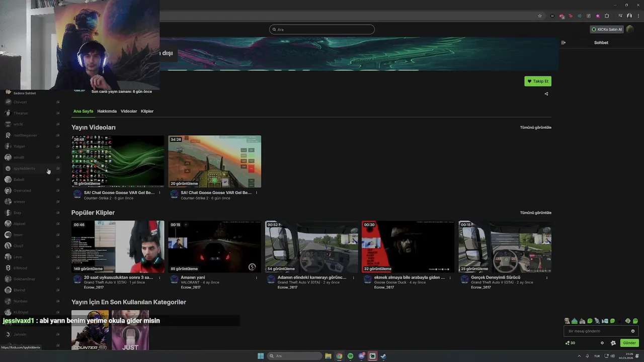The image size is (644, 362).
Task: Collapse the Sohbet chat panel arrow icon
Action: coord(563,43)
